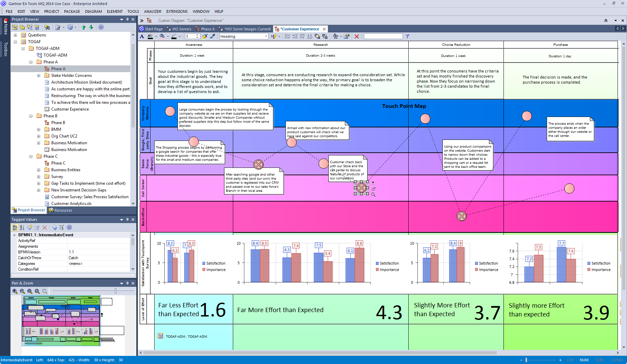Toggle pin on the Project Browser panel
Viewport: 627px width, 364px height.
click(x=127, y=20)
